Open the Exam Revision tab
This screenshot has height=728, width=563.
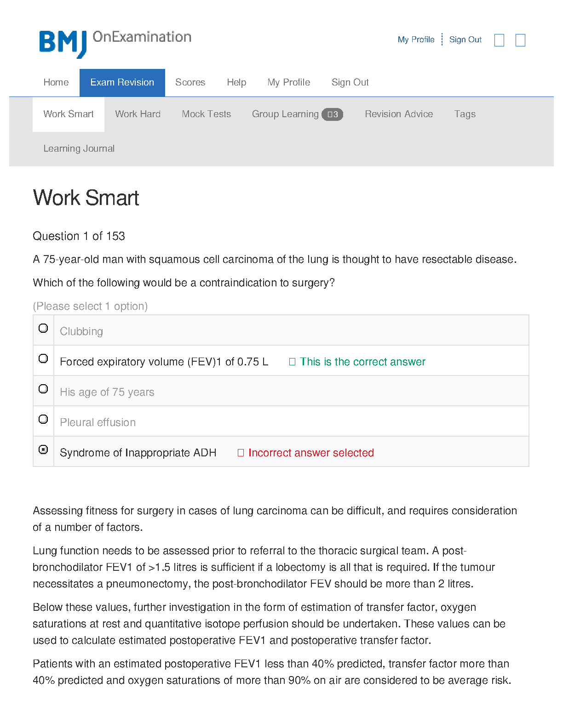click(x=122, y=83)
